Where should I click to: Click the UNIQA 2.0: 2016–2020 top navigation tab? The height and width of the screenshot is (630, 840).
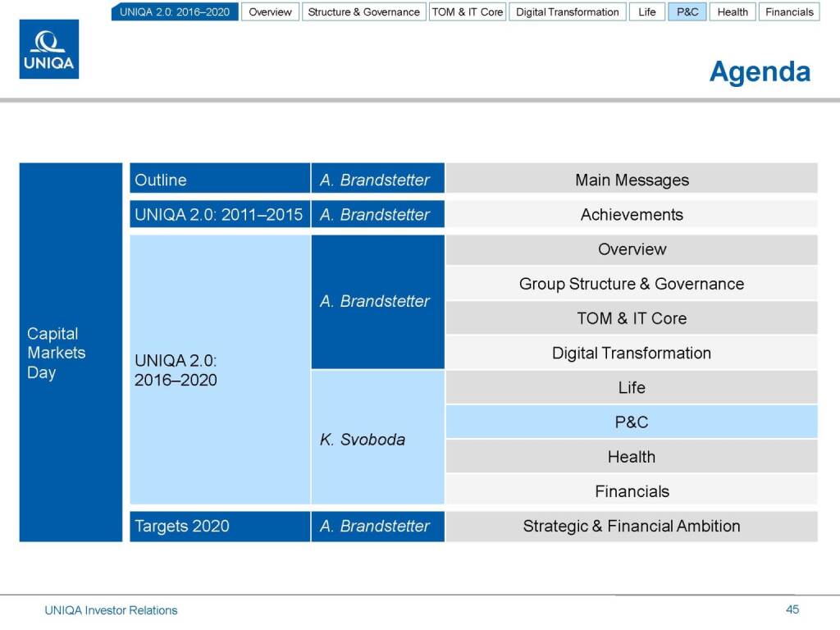175,12
